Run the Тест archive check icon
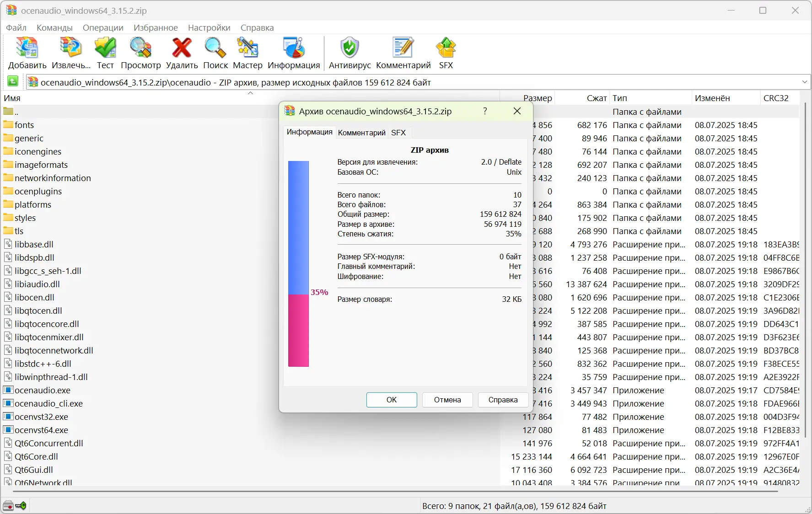 coord(105,48)
